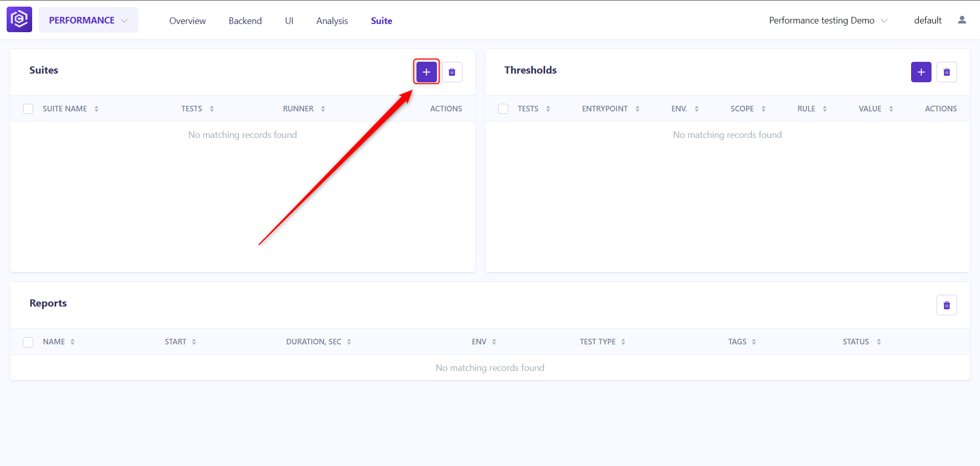This screenshot has width=980, height=466.
Task: Sort reports by Env arrows
Action: [x=494, y=342]
